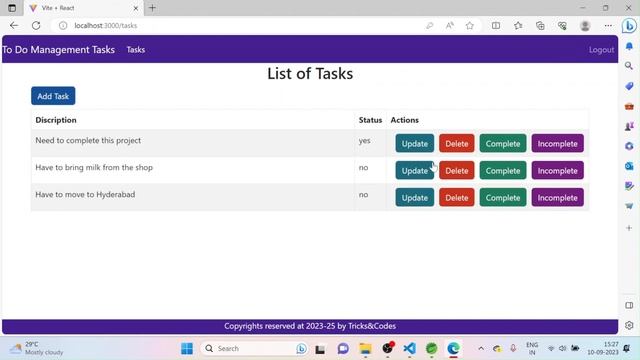Delete the 'move to Hyderabad' task
Viewport: 640px width, 360px height.
coord(456,197)
